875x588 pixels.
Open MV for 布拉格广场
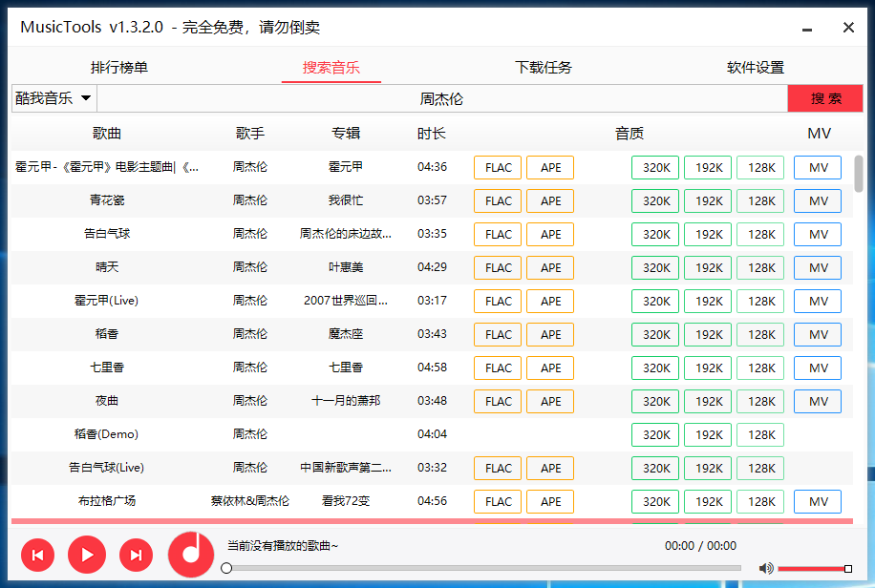pyautogui.click(x=818, y=502)
